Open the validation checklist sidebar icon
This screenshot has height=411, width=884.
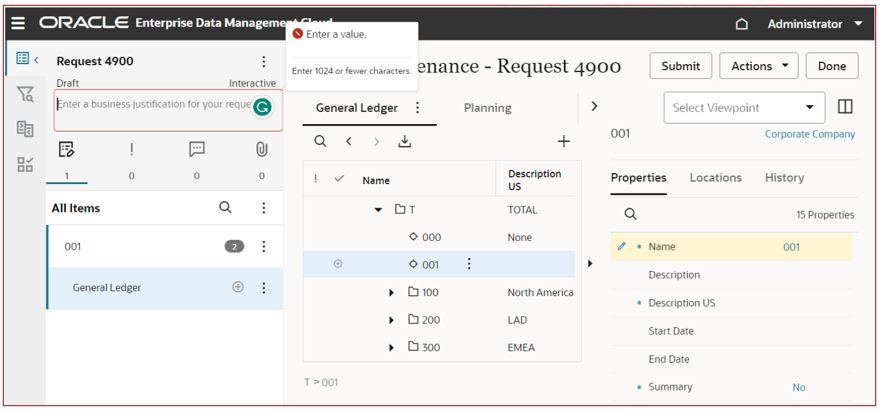(25, 164)
